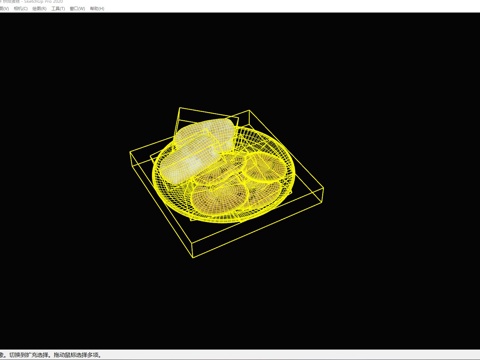The image size is (480, 360).
Task: Open the 窗口(W) Window menu
Action: point(77,8)
